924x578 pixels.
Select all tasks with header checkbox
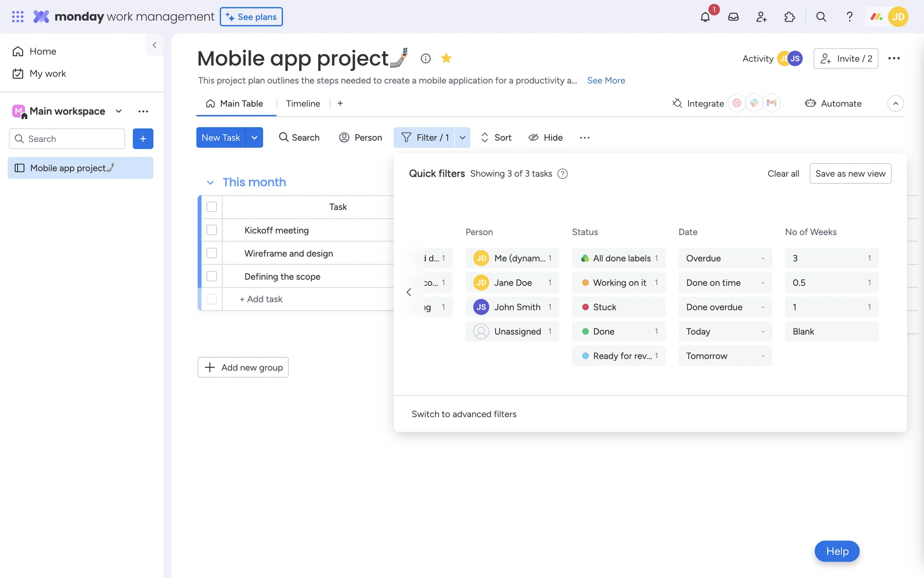click(212, 207)
